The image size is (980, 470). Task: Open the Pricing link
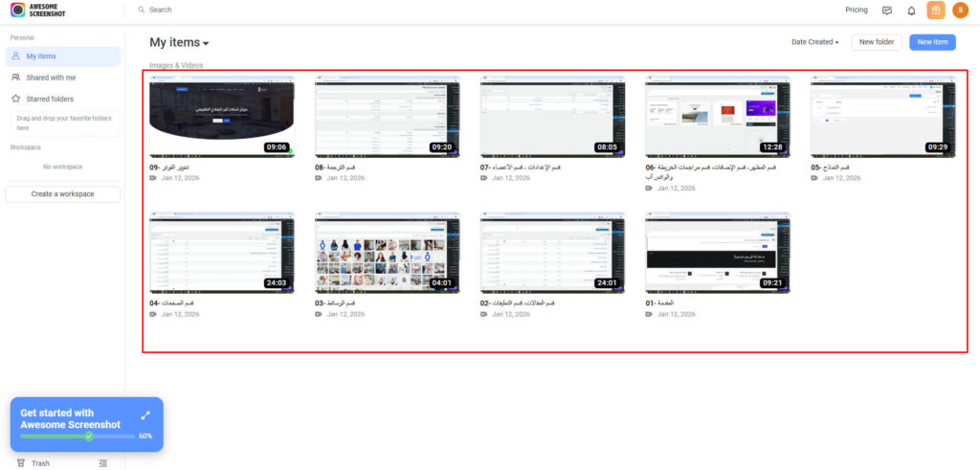pyautogui.click(x=857, y=10)
